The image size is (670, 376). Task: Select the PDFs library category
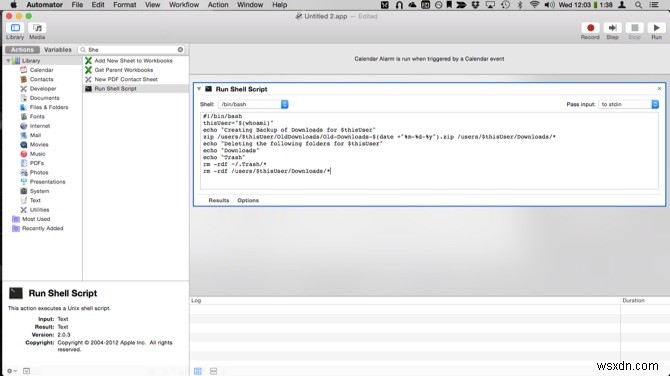(37, 163)
